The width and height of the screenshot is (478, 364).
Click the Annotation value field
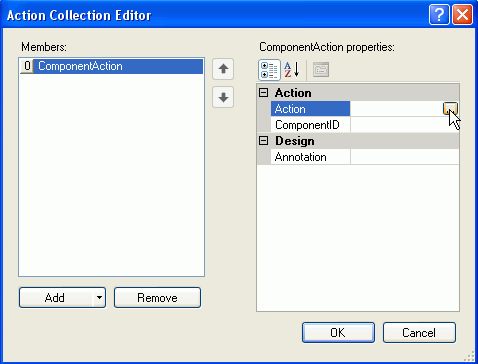[x=405, y=157]
